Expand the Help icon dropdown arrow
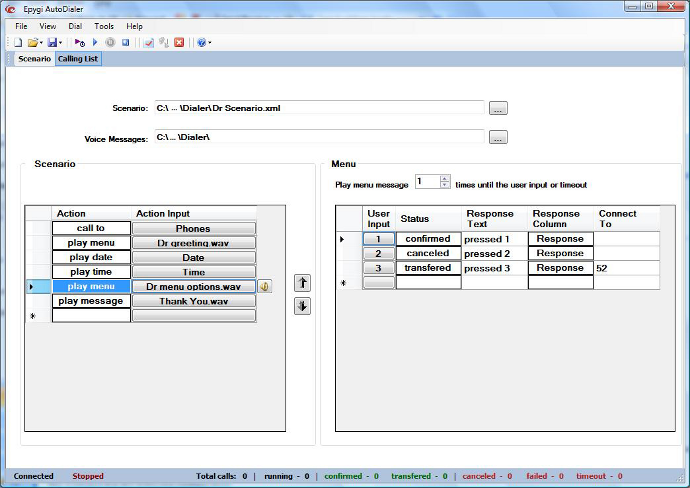Viewport: 690px width, 488px height. pyautogui.click(x=210, y=43)
